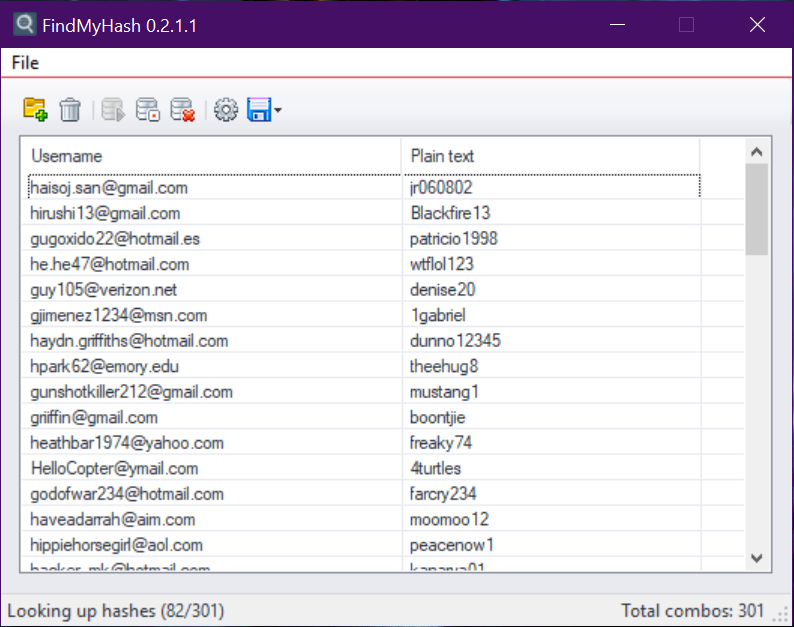The image size is (794, 627).
Task: Click the start lookup database play icon
Action: coord(112,110)
